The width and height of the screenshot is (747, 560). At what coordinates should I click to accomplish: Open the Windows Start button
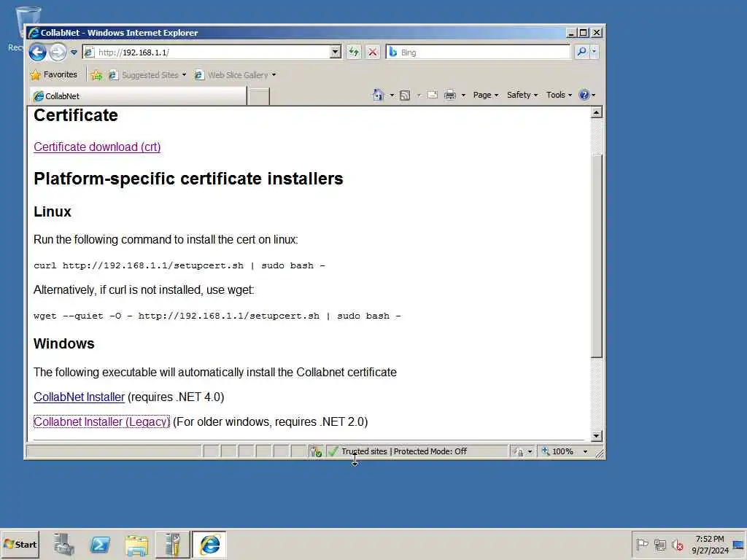pyautogui.click(x=20, y=544)
